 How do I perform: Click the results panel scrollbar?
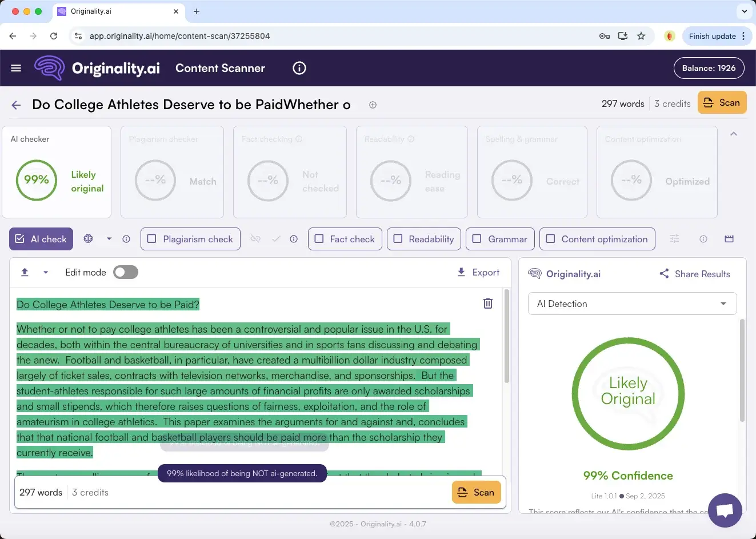coord(742,370)
